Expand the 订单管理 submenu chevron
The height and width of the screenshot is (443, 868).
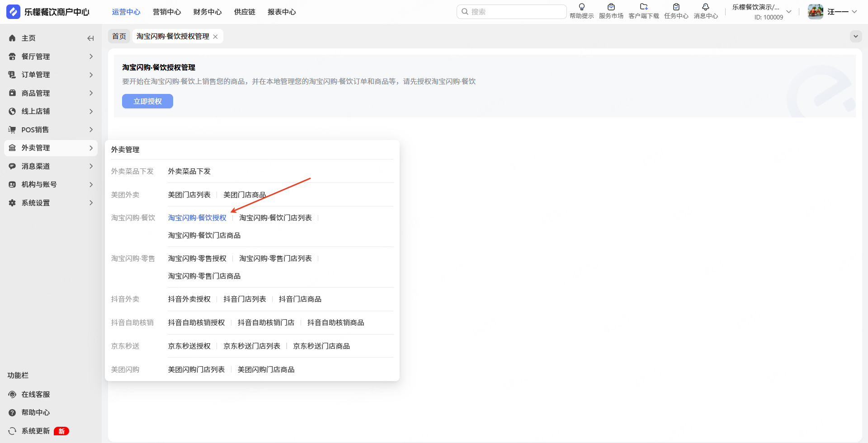91,75
